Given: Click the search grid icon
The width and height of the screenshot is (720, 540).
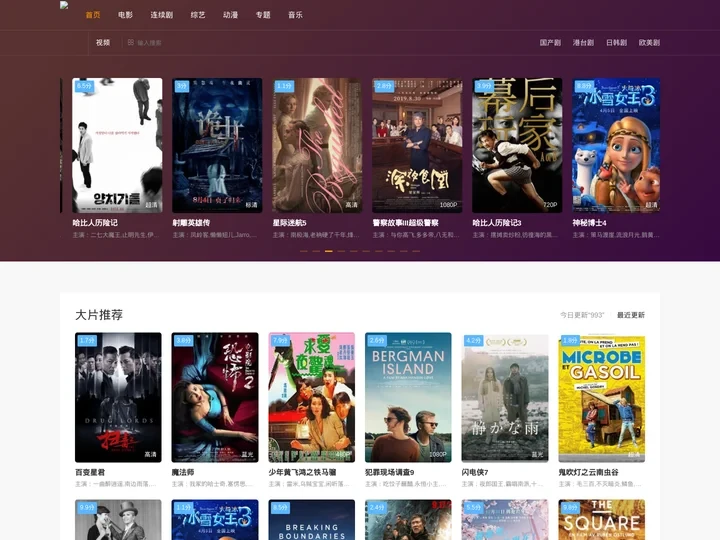Looking at the screenshot, I should point(131,42).
